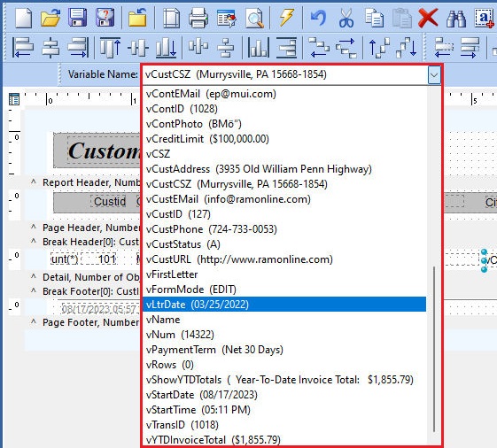Click the folder icon with the blue return arrow
Viewport: 497px width, 448px height.
(x=137, y=18)
